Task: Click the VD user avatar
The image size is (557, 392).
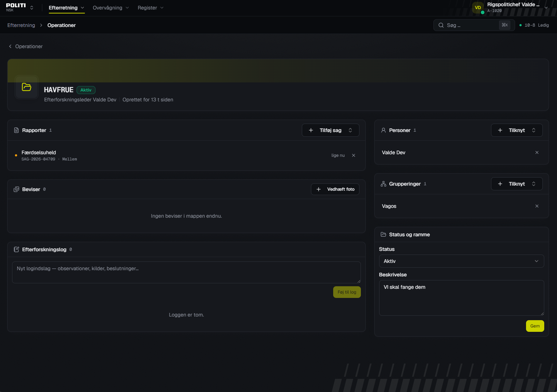Action: tap(478, 8)
